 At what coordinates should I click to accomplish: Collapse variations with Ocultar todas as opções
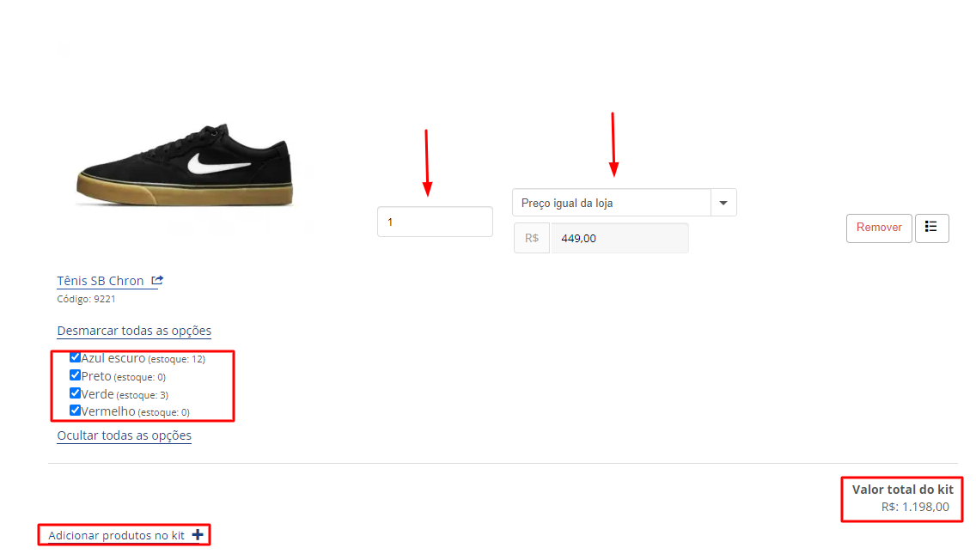[124, 435]
